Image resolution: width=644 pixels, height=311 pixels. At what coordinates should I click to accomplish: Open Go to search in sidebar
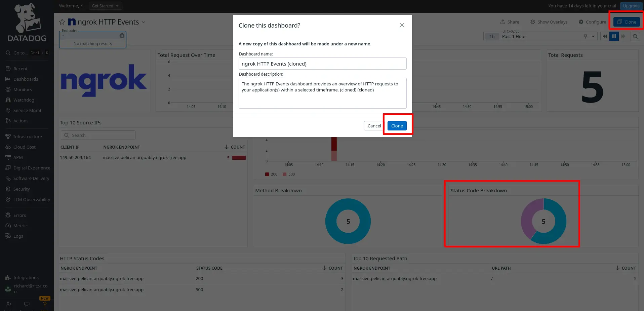(27, 53)
